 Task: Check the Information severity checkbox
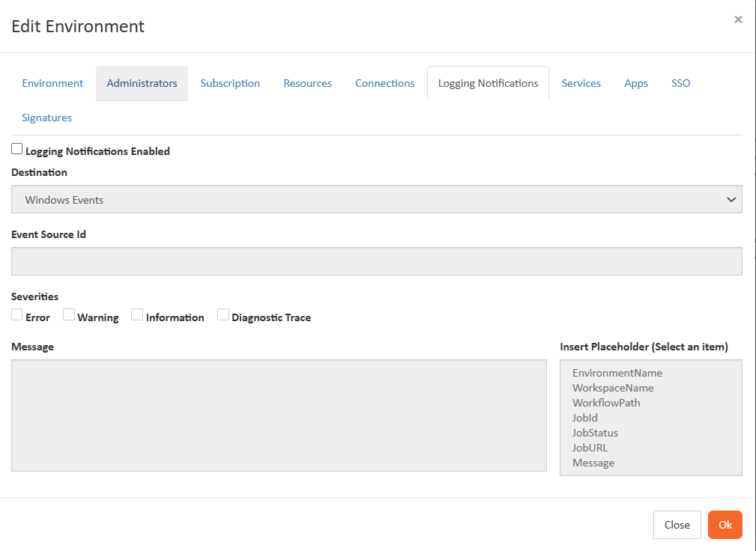[137, 314]
